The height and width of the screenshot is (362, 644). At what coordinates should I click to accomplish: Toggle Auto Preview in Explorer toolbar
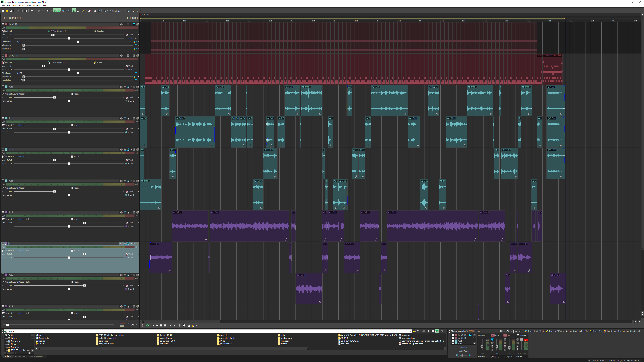click(437, 331)
